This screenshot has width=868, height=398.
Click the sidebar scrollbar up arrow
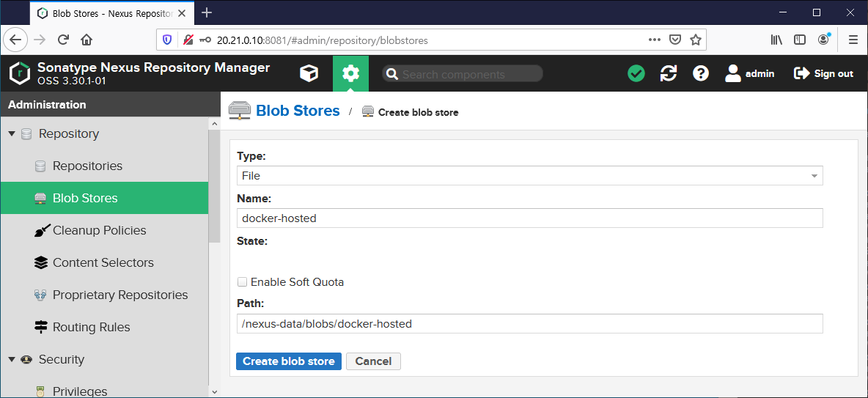[215, 124]
